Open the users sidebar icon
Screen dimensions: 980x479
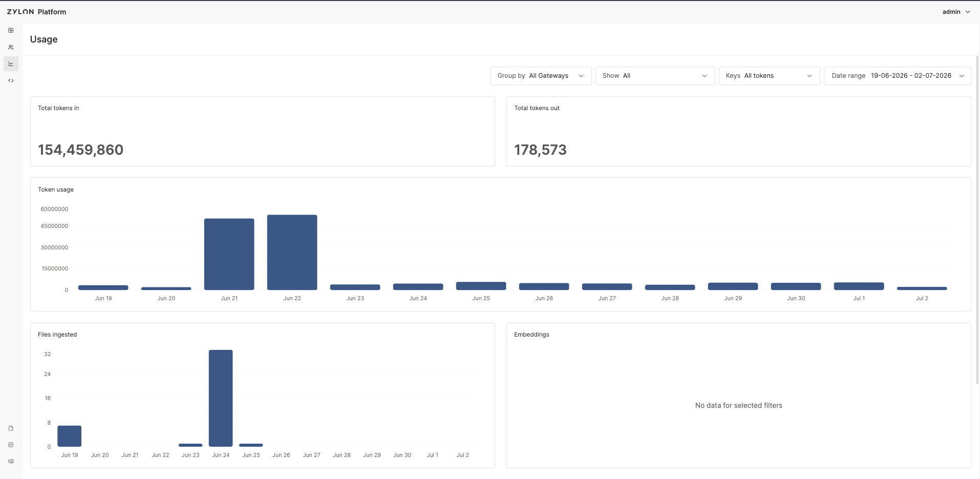click(11, 47)
